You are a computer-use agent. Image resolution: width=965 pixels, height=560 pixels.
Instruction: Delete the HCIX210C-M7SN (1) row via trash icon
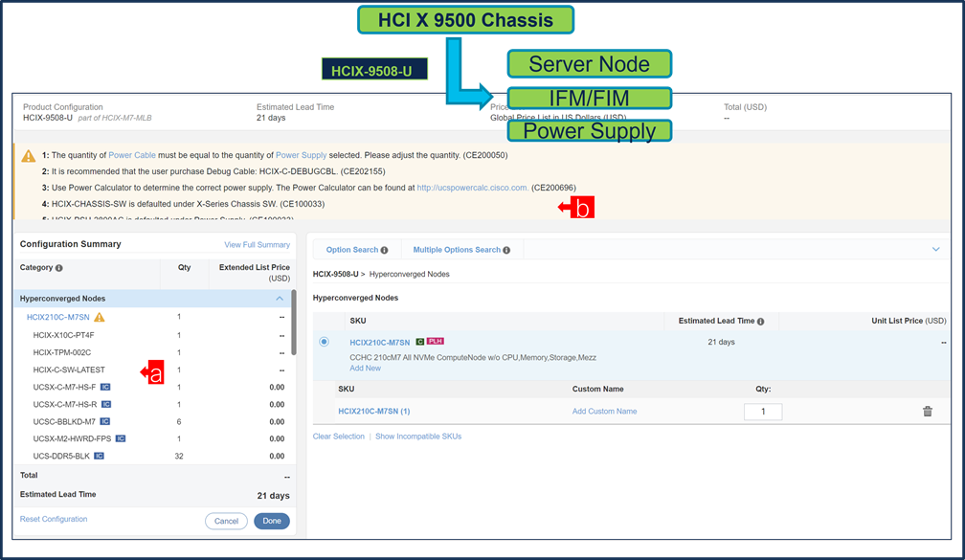[x=928, y=411]
